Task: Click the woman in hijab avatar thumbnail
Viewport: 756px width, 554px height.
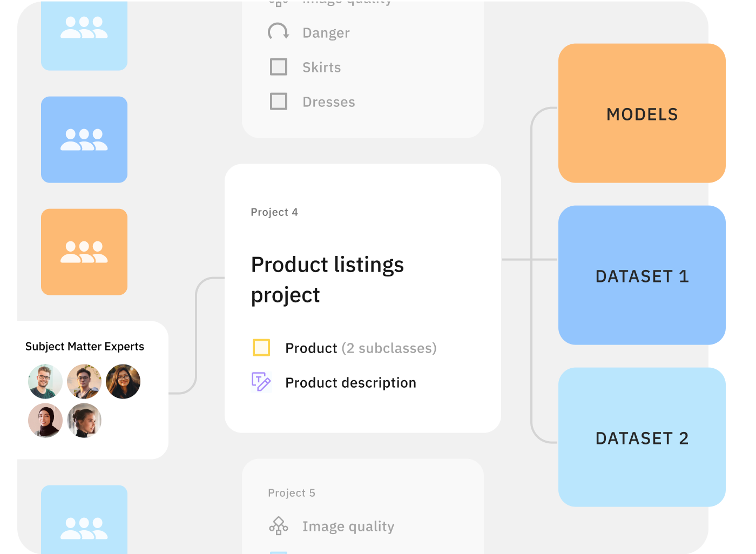Action: point(45,420)
